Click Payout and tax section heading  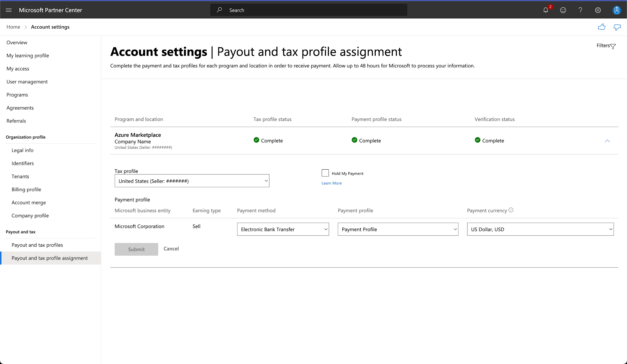click(21, 232)
